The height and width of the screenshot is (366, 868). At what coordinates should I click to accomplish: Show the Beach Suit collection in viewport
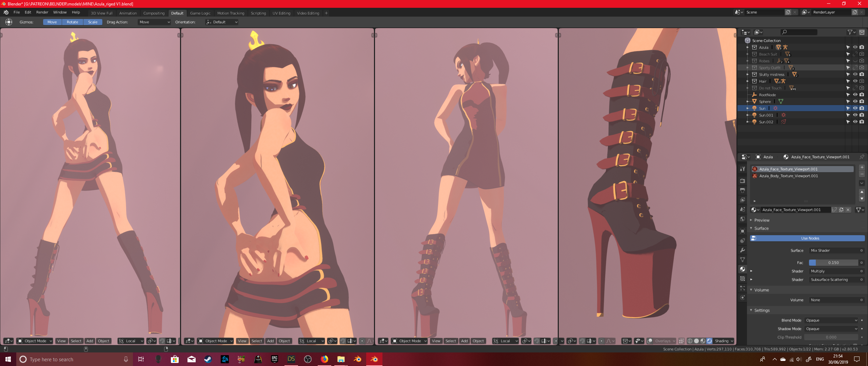(855, 54)
